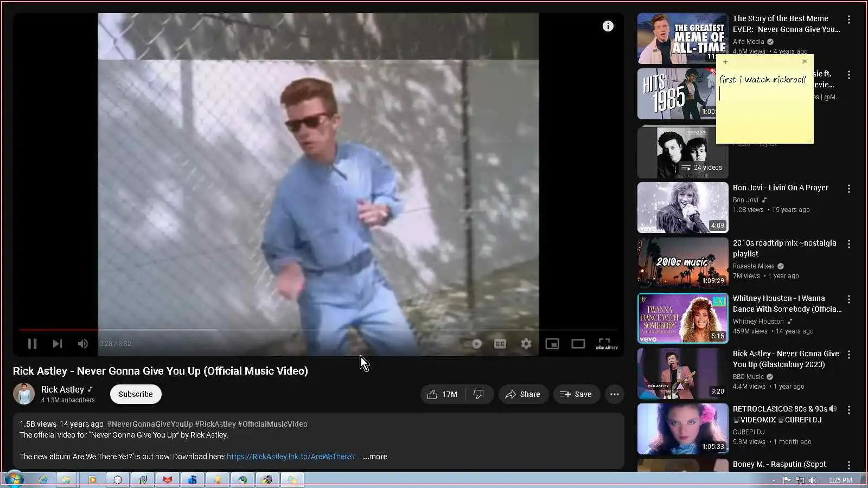This screenshot has height=488, width=868.
Task: Open menu for The Story of the Best Meme
Action: [849, 20]
